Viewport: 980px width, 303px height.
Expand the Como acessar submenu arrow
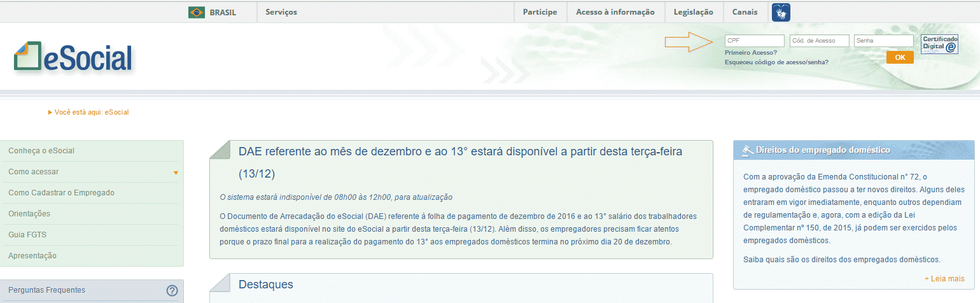[176, 173]
